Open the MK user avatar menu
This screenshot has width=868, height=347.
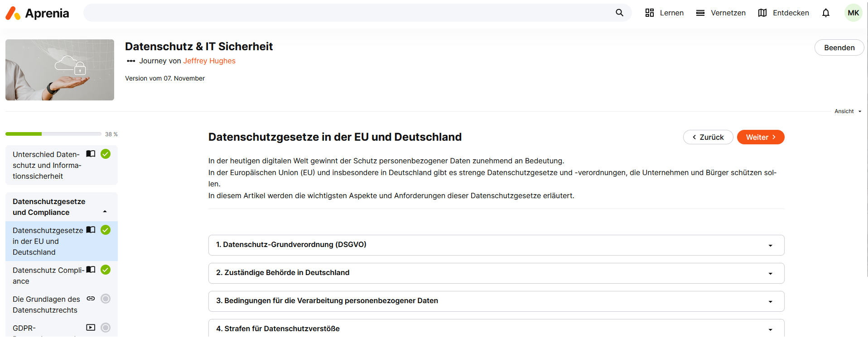tap(854, 13)
